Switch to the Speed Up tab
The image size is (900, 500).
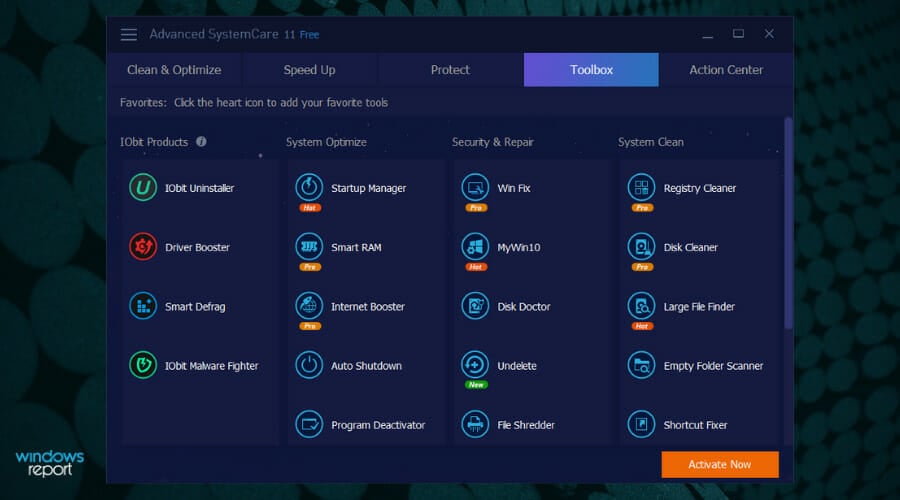[x=309, y=69]
